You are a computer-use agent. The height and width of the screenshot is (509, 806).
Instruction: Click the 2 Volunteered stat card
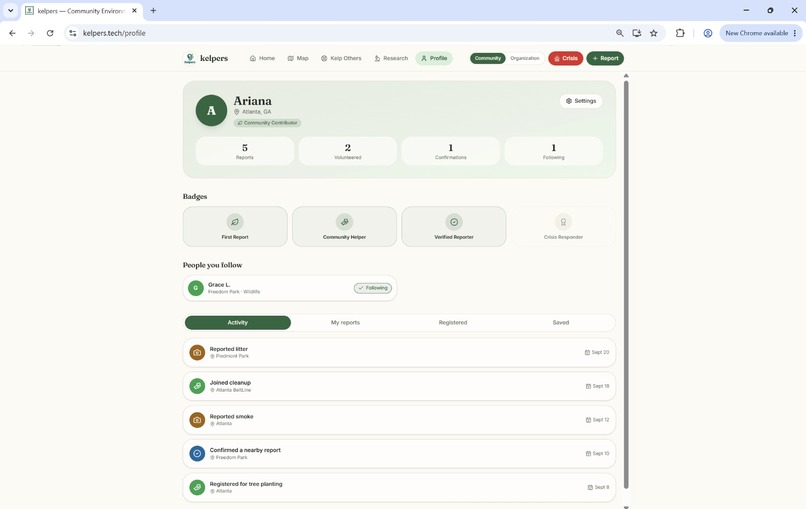click(x=347, y=151)
